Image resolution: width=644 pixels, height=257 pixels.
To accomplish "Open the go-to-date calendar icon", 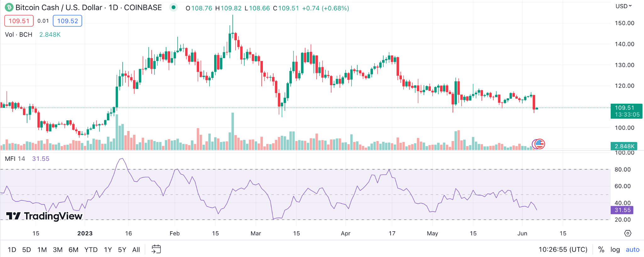I will pos(156,249).
